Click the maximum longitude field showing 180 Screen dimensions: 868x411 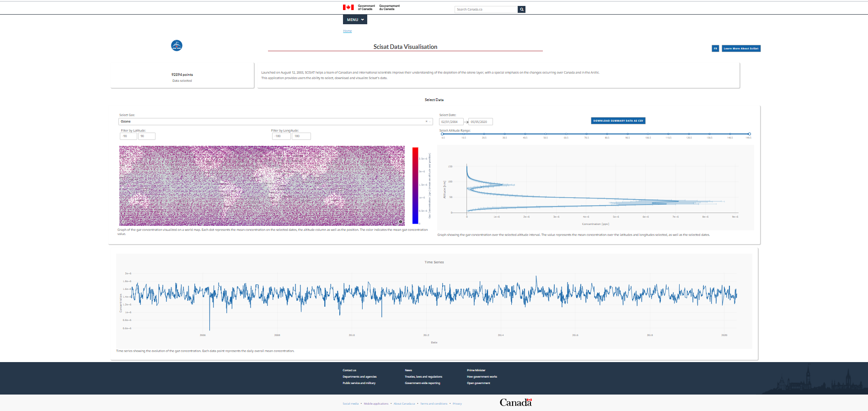point(301,136)
